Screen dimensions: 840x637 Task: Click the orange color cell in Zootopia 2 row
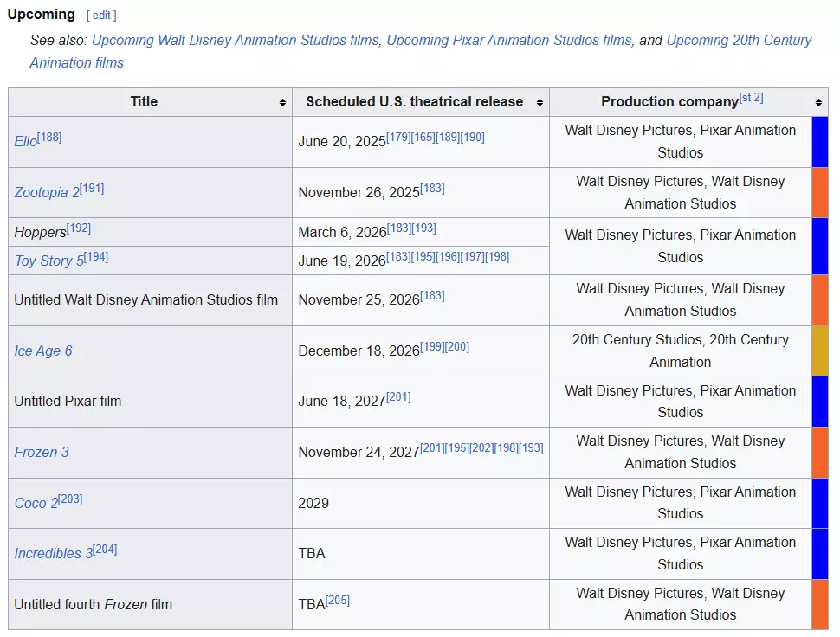coord(820,193)
